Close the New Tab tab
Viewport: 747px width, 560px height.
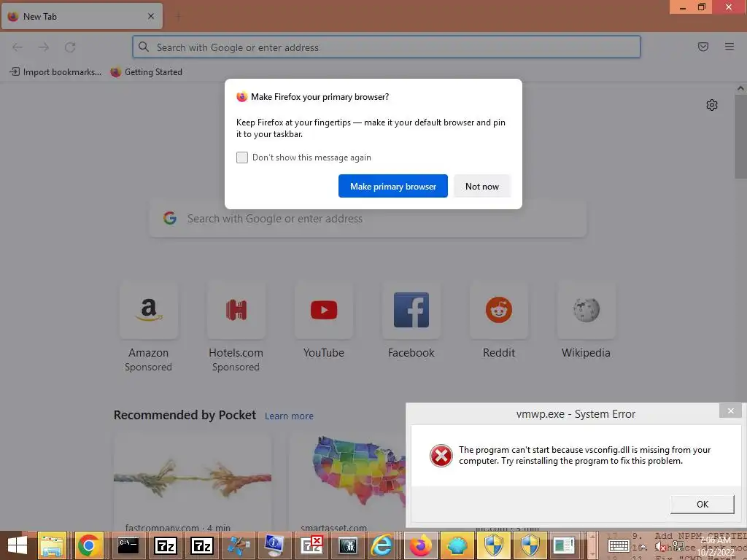151,16
